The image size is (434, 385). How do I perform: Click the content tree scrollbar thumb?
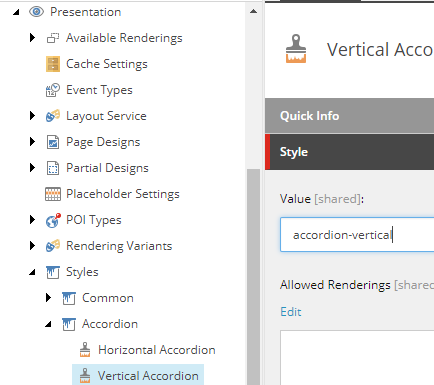253,277
